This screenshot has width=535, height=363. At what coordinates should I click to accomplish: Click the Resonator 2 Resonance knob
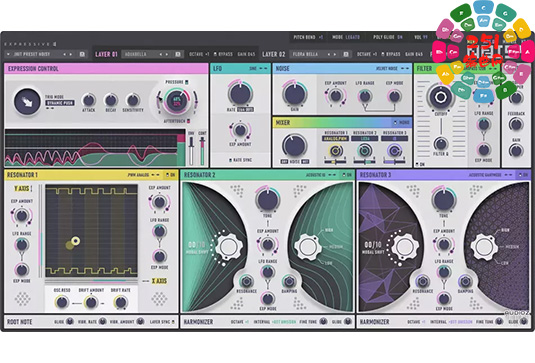click(x=246, y=281)
